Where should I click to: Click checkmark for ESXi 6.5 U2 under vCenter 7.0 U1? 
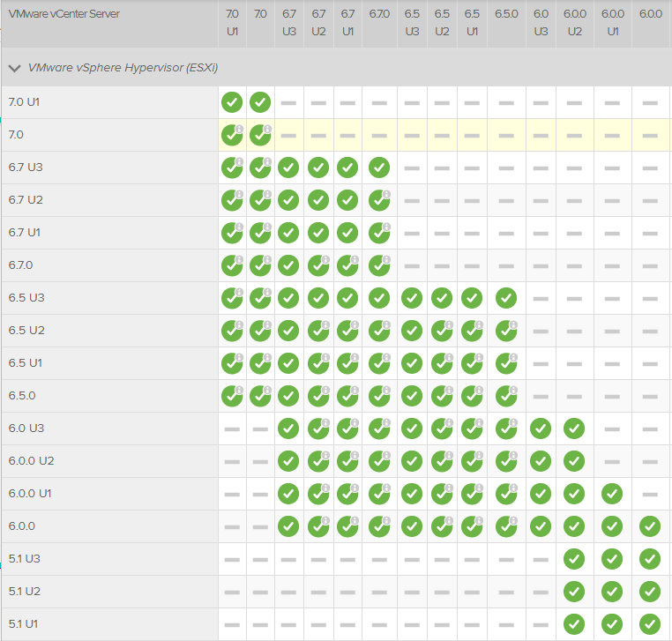coord(231,331)
